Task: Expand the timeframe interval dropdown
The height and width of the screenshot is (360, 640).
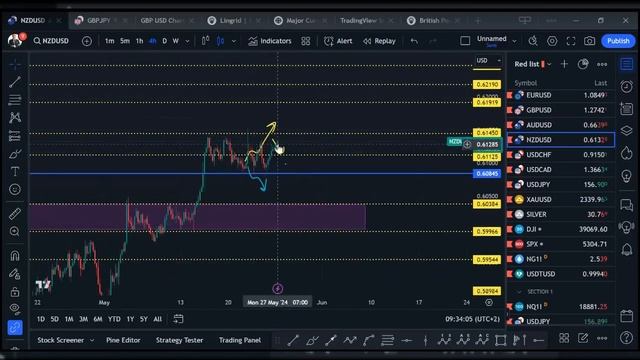Action: pyautogui.click(x=187, y=41)
